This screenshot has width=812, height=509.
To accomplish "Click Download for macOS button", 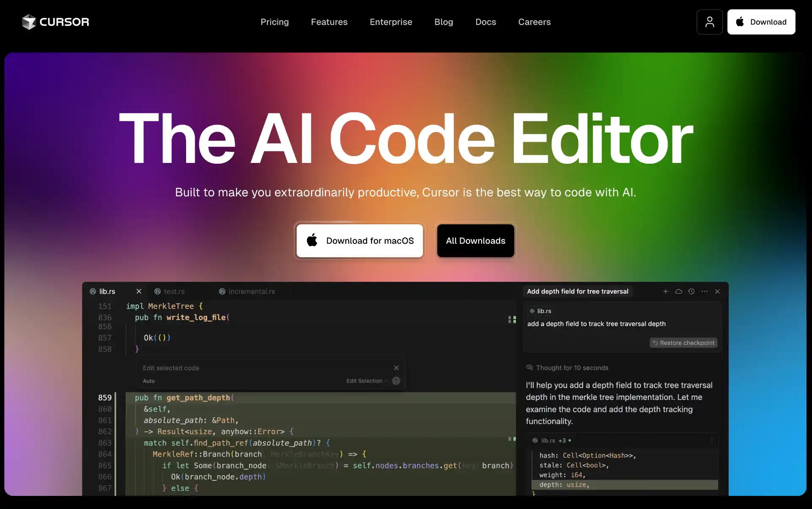I will [359, 241].
